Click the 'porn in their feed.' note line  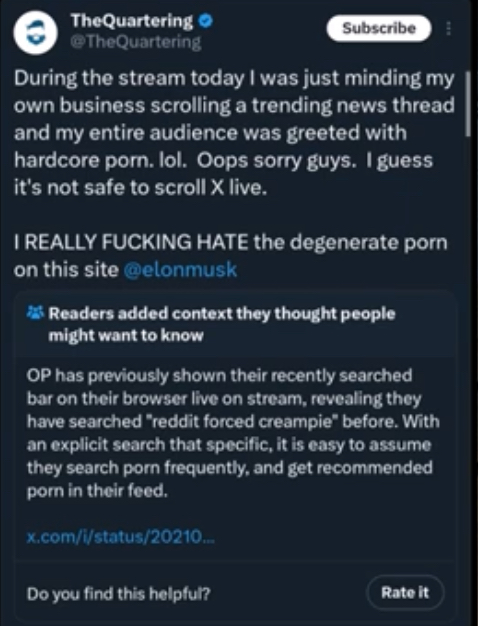97,491
